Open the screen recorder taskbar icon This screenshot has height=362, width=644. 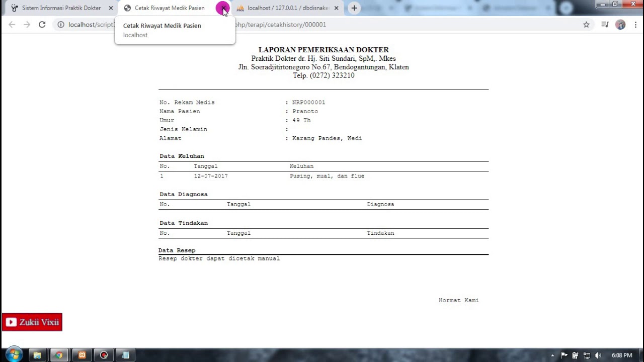coord(104,355)
